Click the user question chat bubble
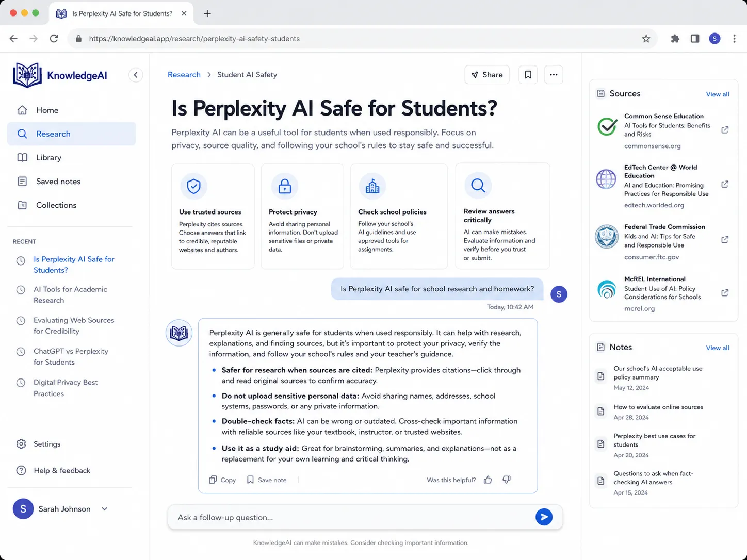747x560 pixels. [x=437, y=289]
